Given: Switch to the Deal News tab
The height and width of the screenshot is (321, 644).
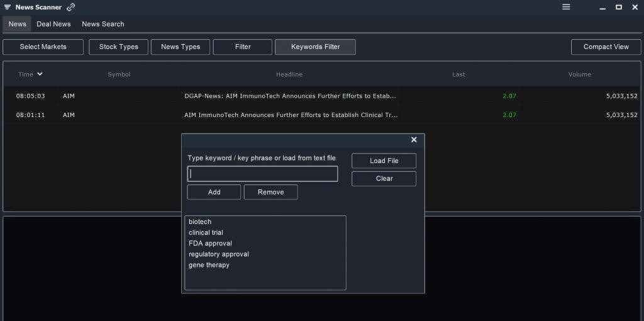Looking at the screenshot, I should [53, 24].
